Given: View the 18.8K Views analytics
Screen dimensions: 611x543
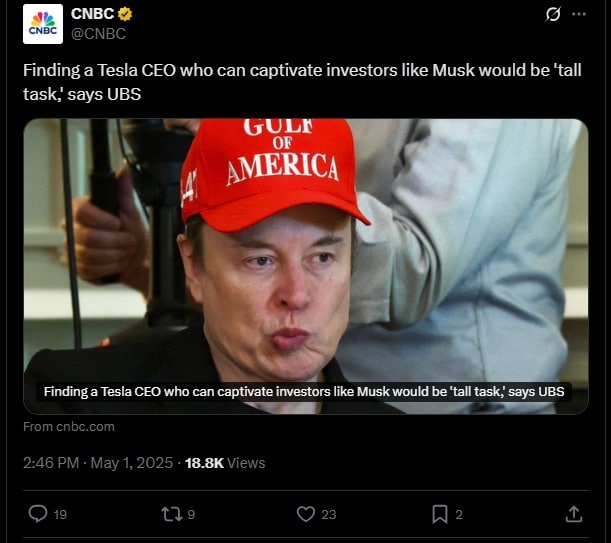Looking at the screenshot, I should (225, 463).
